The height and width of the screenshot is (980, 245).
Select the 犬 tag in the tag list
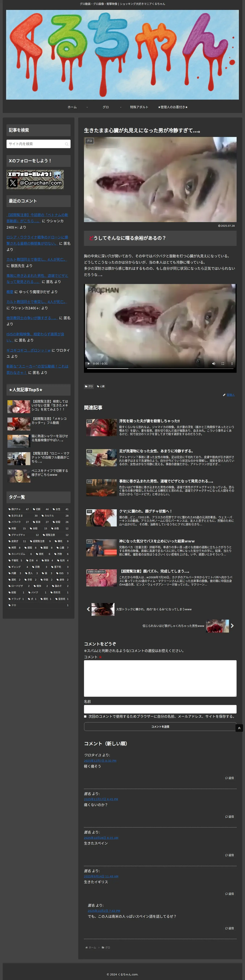(x=32, y=599)
